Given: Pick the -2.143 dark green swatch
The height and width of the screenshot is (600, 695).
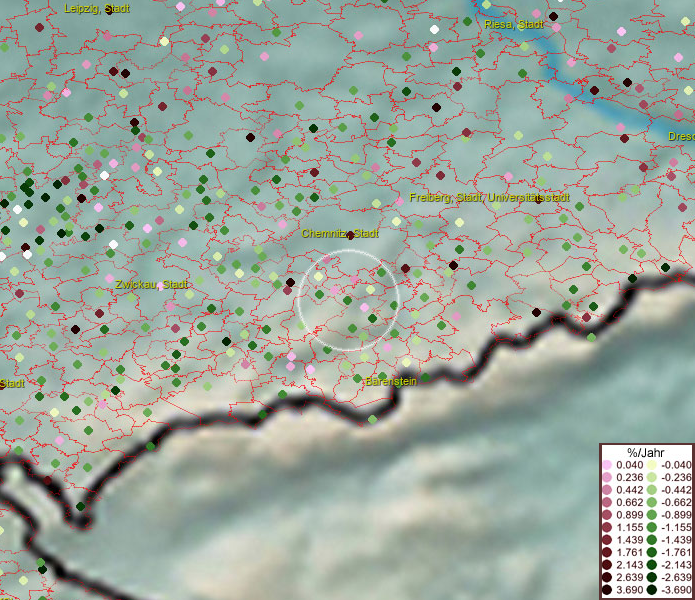Looking at the screenshot, I should coord(652,565).
